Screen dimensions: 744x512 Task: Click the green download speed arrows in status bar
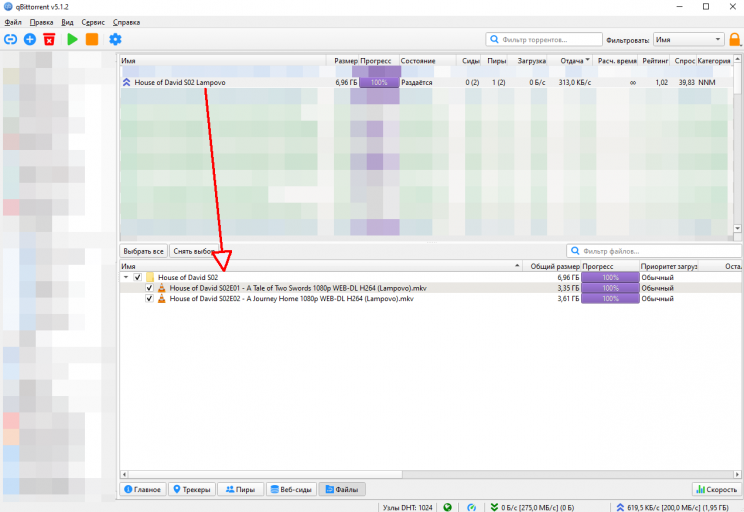click(x=494, y=507)
